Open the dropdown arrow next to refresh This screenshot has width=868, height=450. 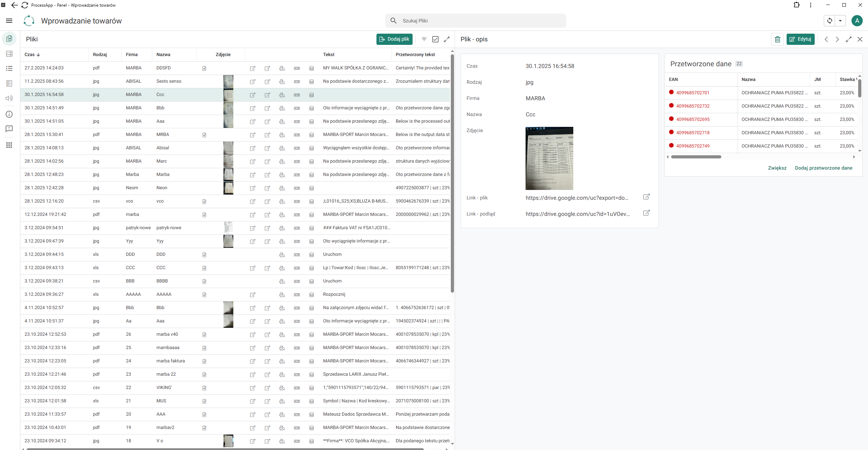(840, 21)
